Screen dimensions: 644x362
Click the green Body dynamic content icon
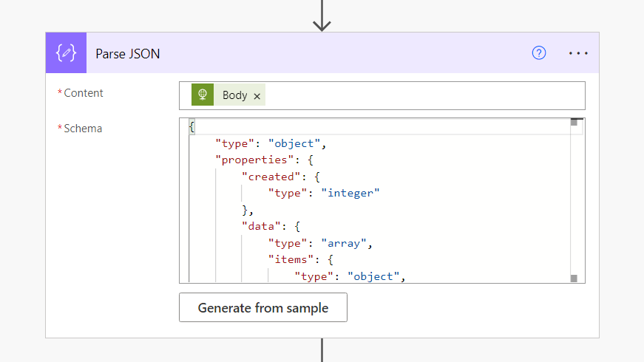202,95
